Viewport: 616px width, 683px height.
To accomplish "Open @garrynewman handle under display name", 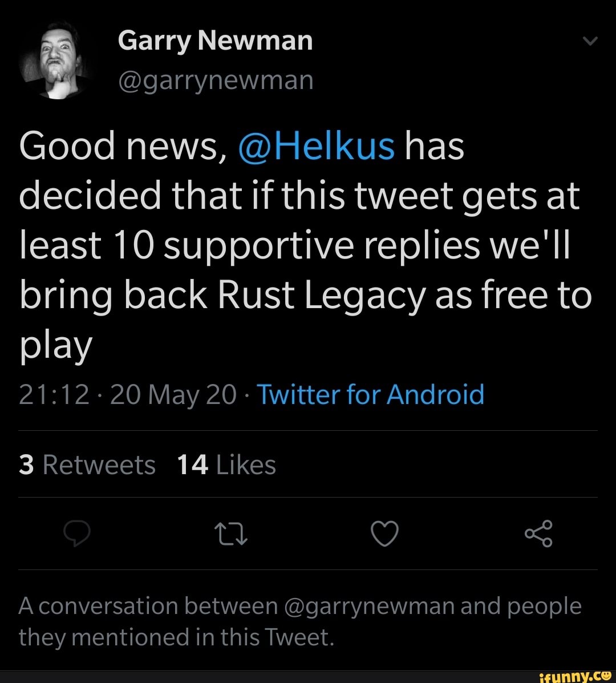I will (216, 80).
